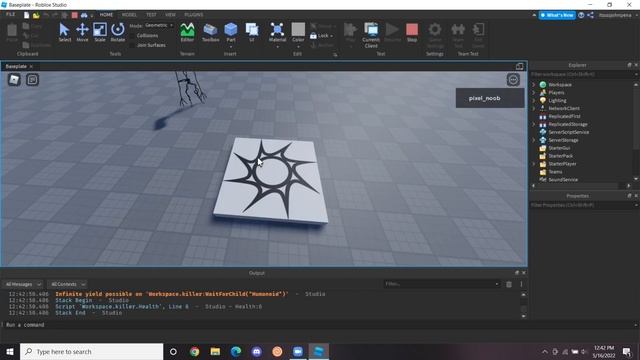Expand the ServerStorage tree node
This screenshot has height=360, width=640.
coord(534,140)
